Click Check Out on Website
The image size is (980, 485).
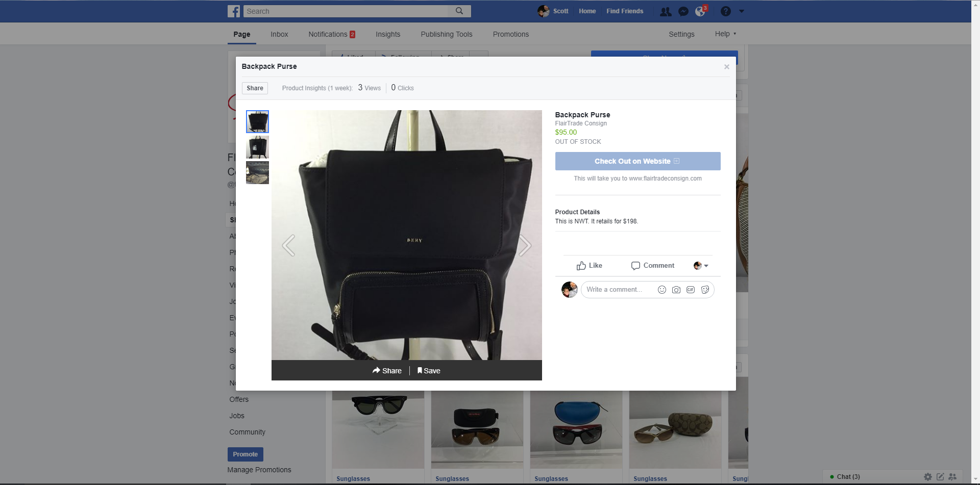coord(638,161)
